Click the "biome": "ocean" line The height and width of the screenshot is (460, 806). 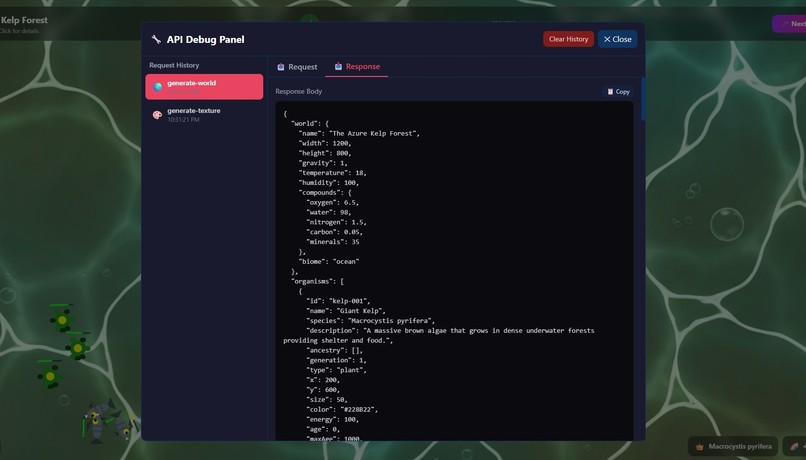point(328,261)
